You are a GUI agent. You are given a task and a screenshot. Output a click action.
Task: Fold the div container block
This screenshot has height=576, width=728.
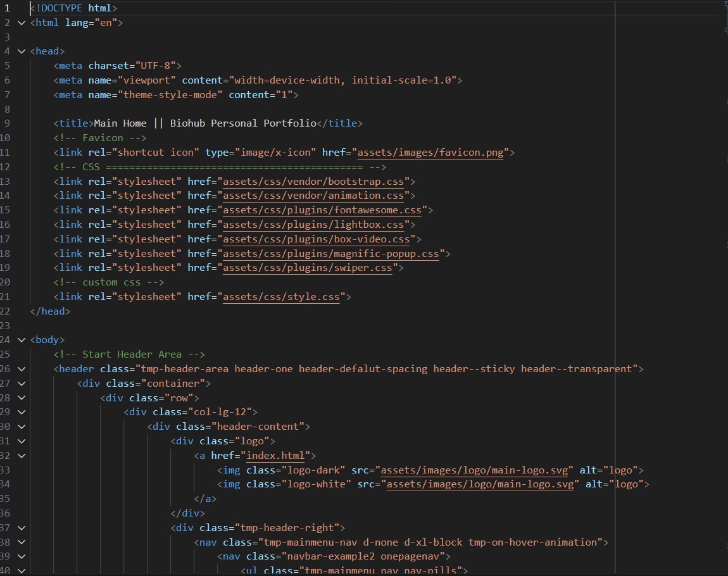click(x=22, y=384)
